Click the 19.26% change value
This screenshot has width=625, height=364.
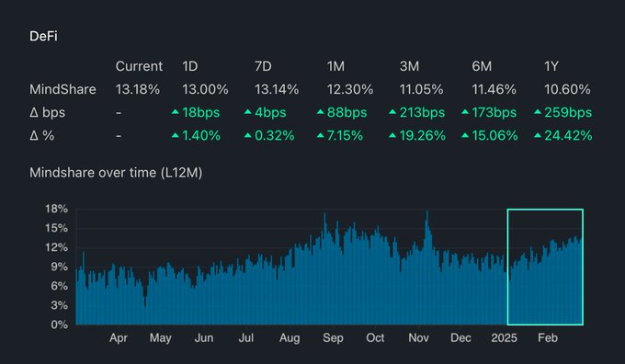(x=423, y=135)
